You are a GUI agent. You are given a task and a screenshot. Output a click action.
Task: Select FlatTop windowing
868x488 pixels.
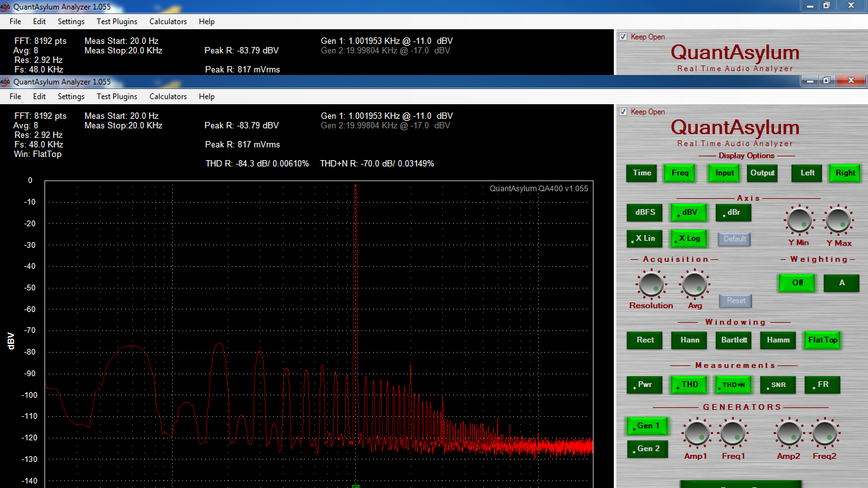click(822, 341)
